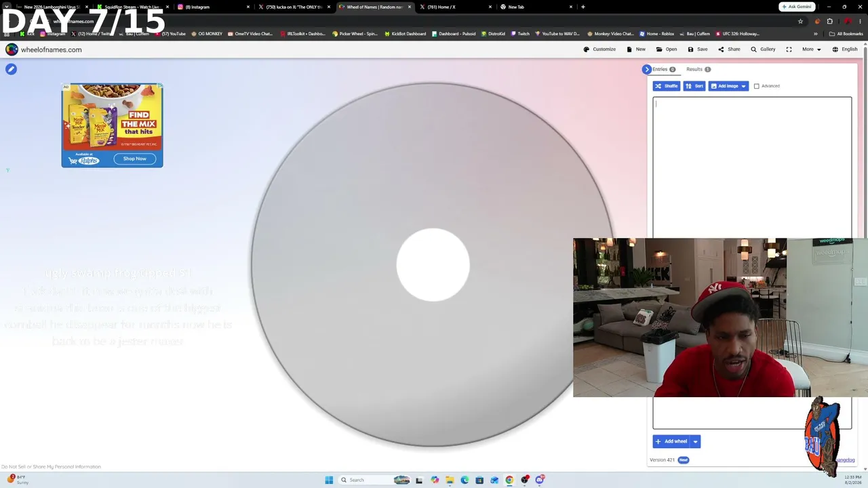Open the OmeTV Video Chat bookmark
The height and width of the screenshot is (488, 868).
[x=250, y=33]
